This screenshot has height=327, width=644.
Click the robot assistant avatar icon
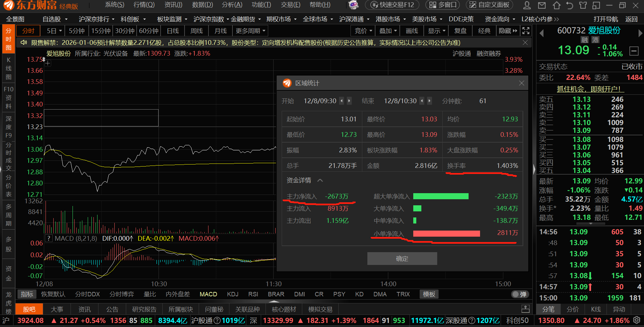click(x=353, y=5)
